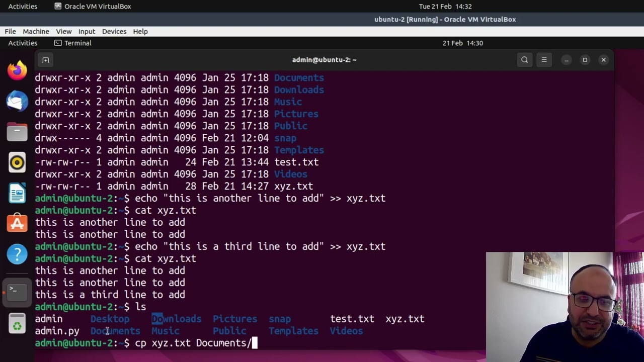Minimize the terminal window
644x362 pixels.
pyautogui.click(x=566, y=60)
